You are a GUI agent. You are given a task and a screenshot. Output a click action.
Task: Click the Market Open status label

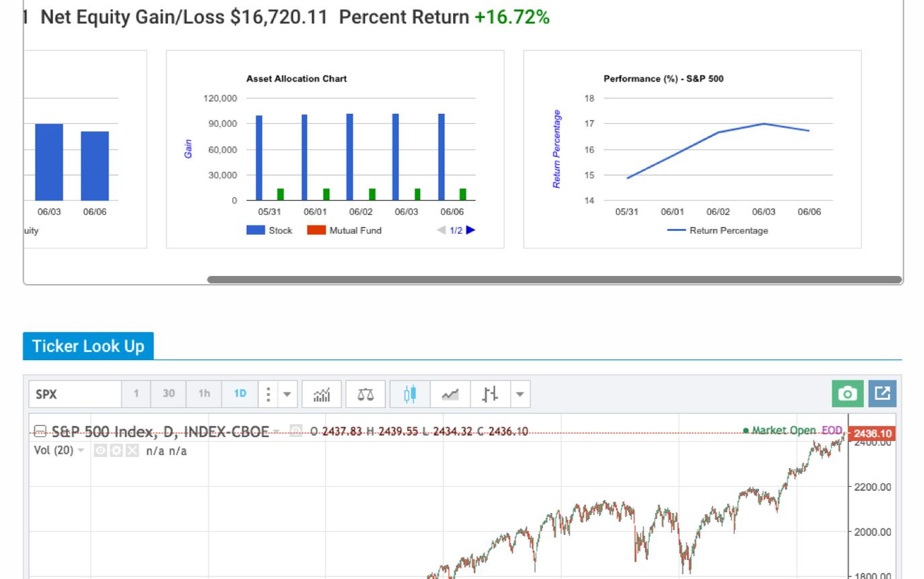[779, 430]
